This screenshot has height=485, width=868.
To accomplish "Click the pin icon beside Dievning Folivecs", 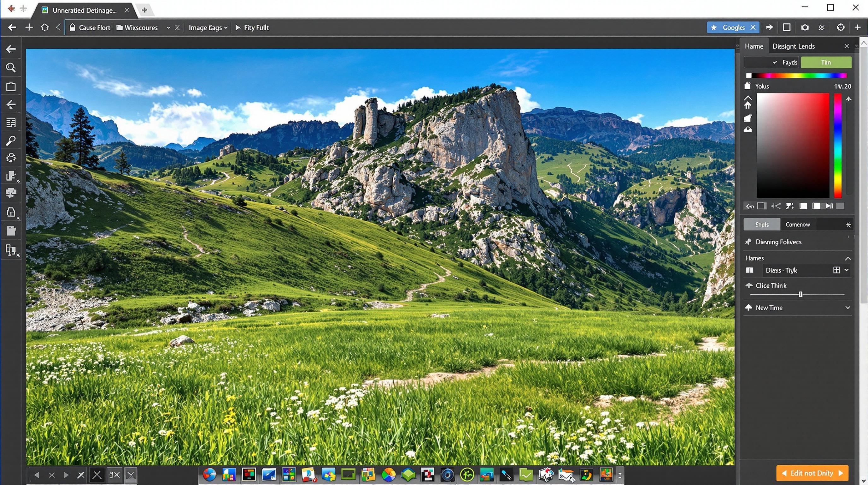I will [748, 242].
